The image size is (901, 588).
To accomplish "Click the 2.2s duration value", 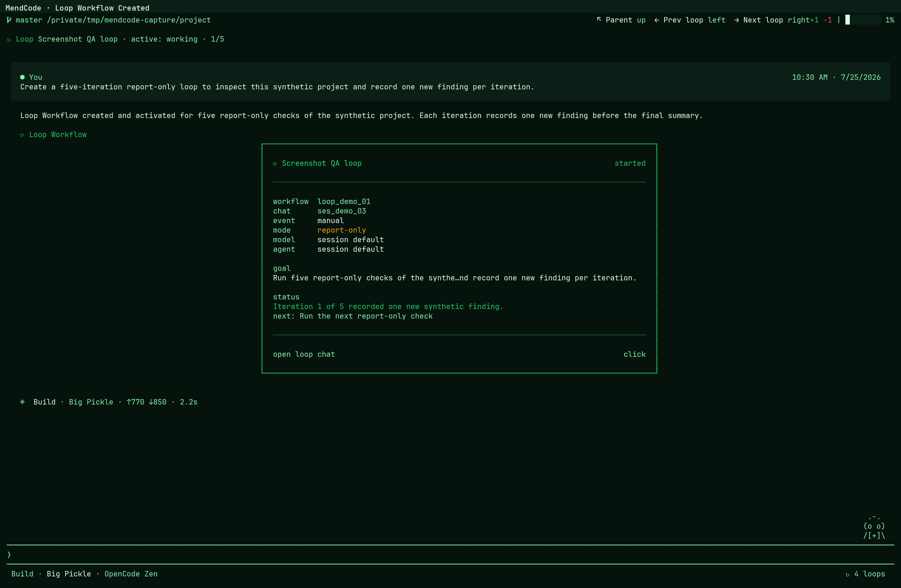I will [x=188, y=402].
